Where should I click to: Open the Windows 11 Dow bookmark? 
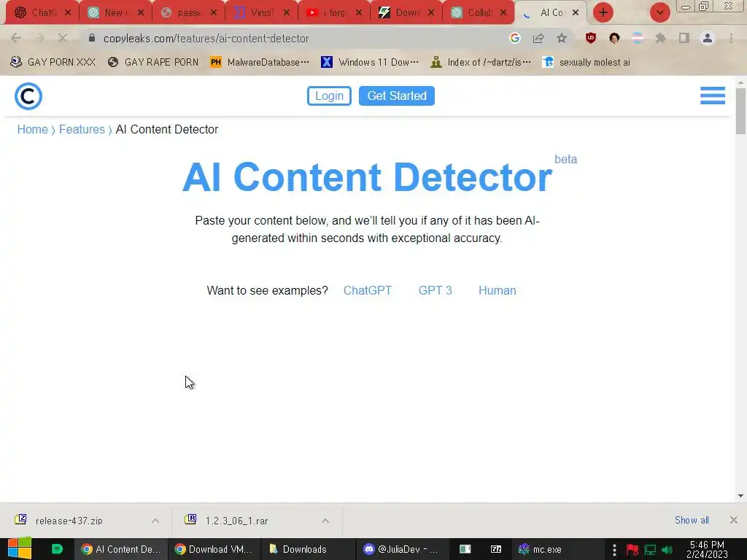point(370,62)
